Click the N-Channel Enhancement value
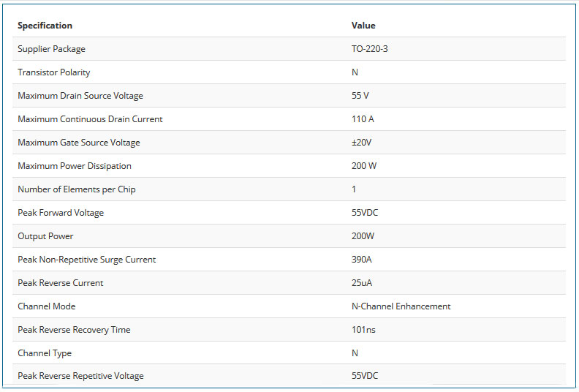579x392 pixels. 401,306
